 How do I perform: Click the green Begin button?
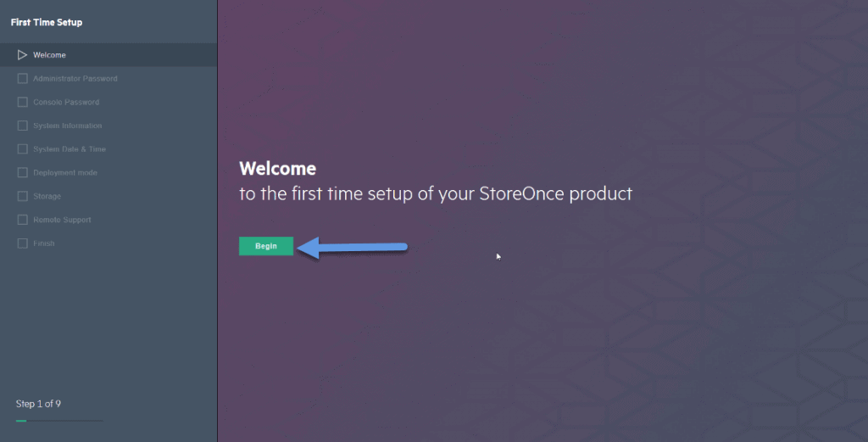[x=265, y=246]
